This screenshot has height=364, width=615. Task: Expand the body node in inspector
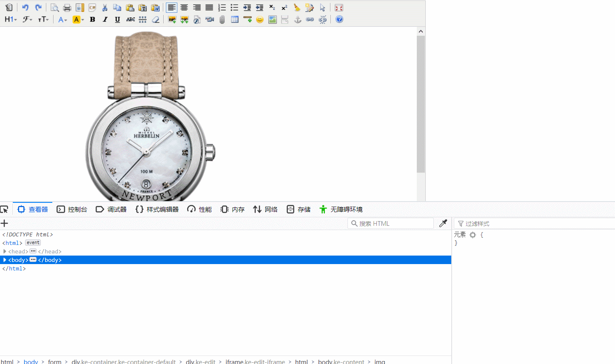tap(5, 260)
